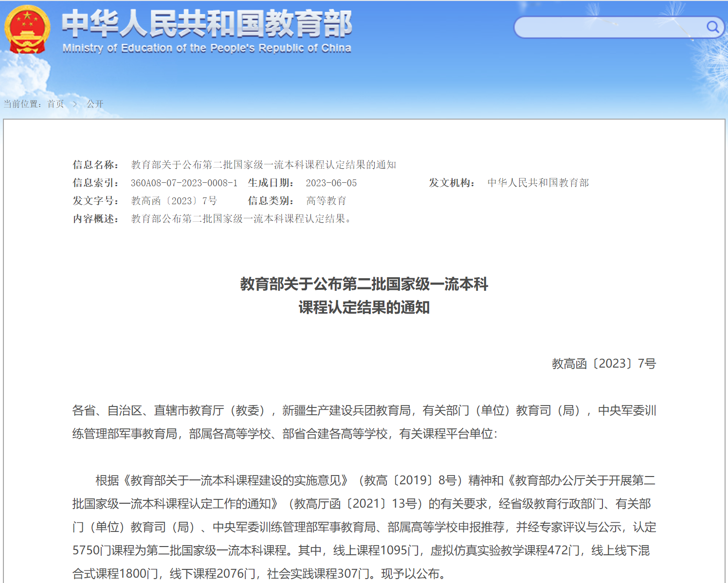
Task: Click 发文机构 value 中华人民共和国教育部
Action: click(538, 183)
